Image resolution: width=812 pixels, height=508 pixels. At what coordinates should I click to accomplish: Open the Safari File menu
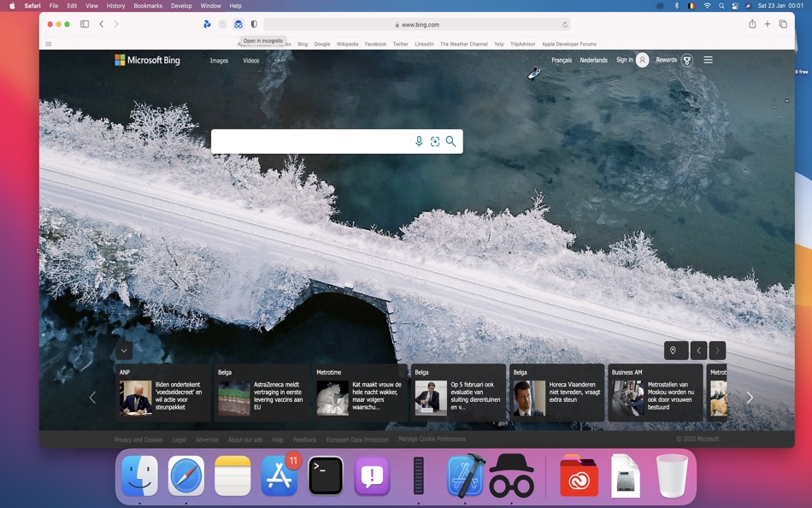(x=54, y=6)
